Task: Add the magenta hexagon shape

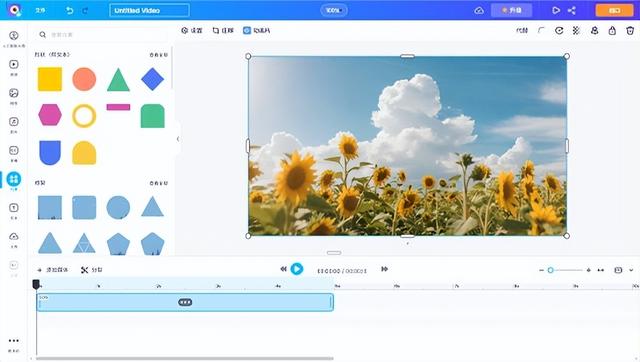Action: click(50, 115)
